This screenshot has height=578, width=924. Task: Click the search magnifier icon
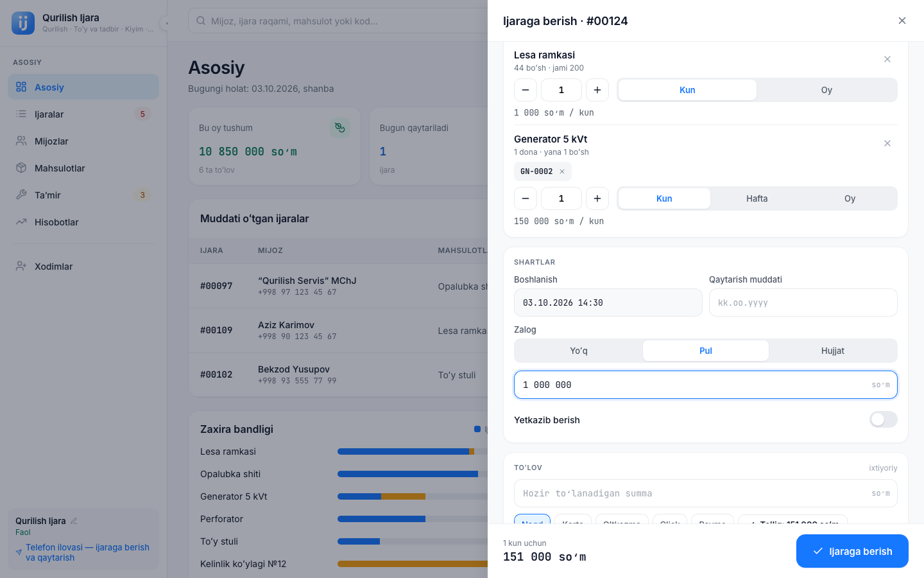(x=201, y=21)
